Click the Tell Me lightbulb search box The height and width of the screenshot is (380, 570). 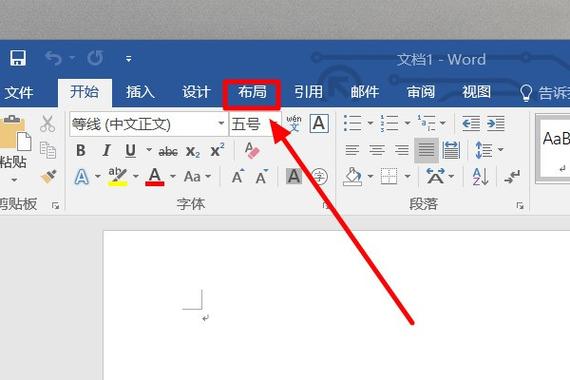click(544, 93)
